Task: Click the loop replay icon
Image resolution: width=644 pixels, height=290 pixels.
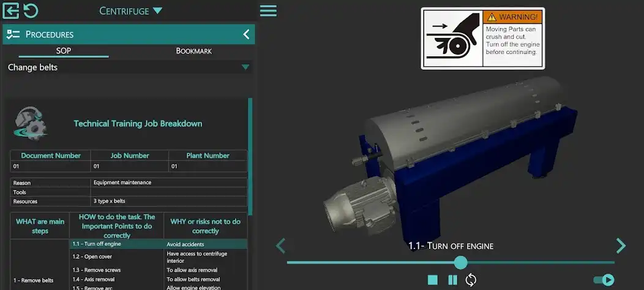Action: [x=471, y=280]
